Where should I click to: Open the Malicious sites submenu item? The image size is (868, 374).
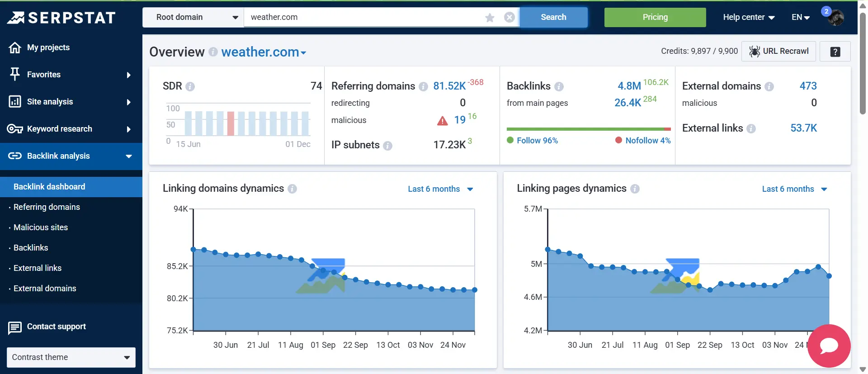[41, 227]
